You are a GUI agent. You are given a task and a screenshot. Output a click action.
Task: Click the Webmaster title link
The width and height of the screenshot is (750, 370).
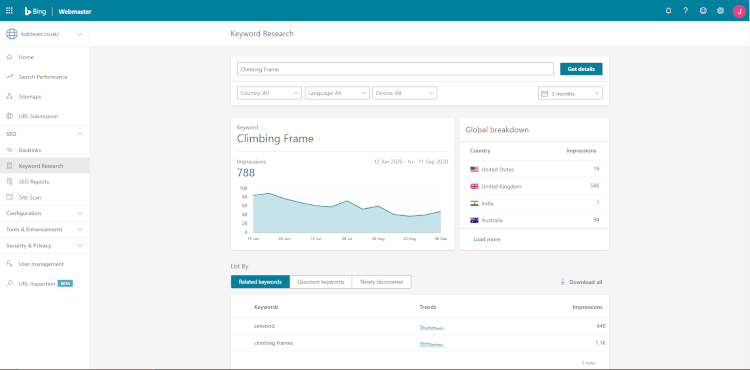75,11
